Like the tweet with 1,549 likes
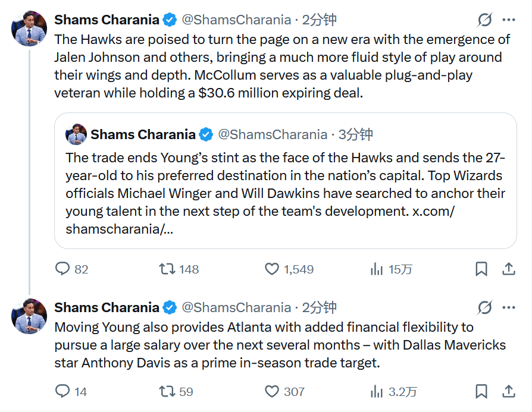532x412 pixels. click(272, 269)
